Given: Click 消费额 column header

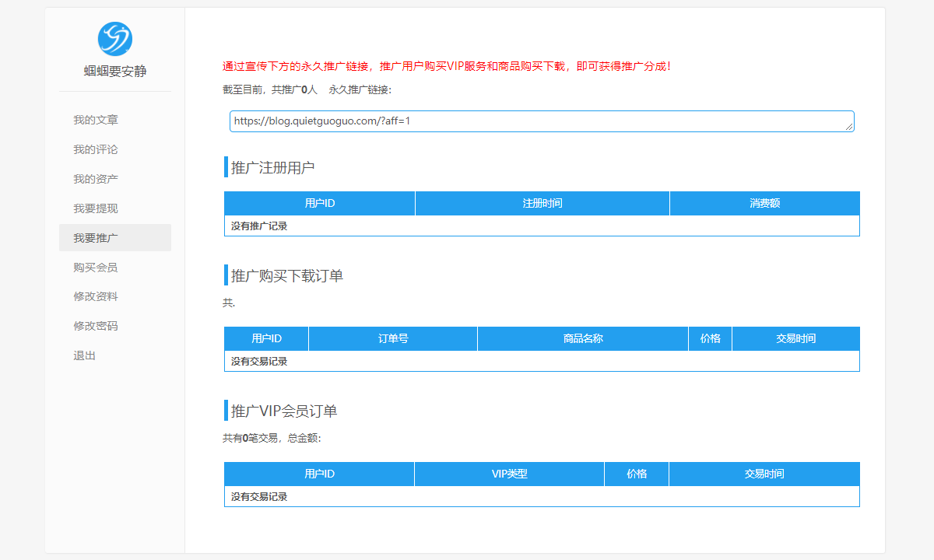Looking at the screenshot, I should coord(764,204).
